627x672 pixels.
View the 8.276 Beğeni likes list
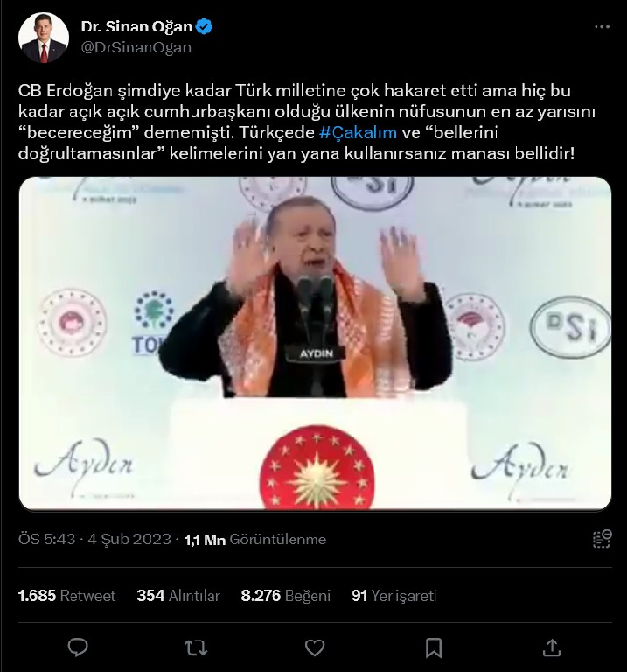pyautogui.click(x=286, y=596)
